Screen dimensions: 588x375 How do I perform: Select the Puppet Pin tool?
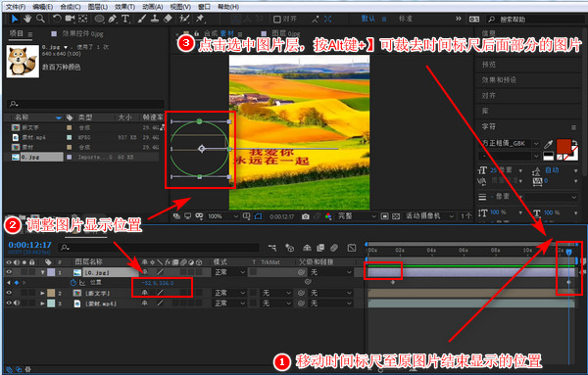click(x=200, y=19)
